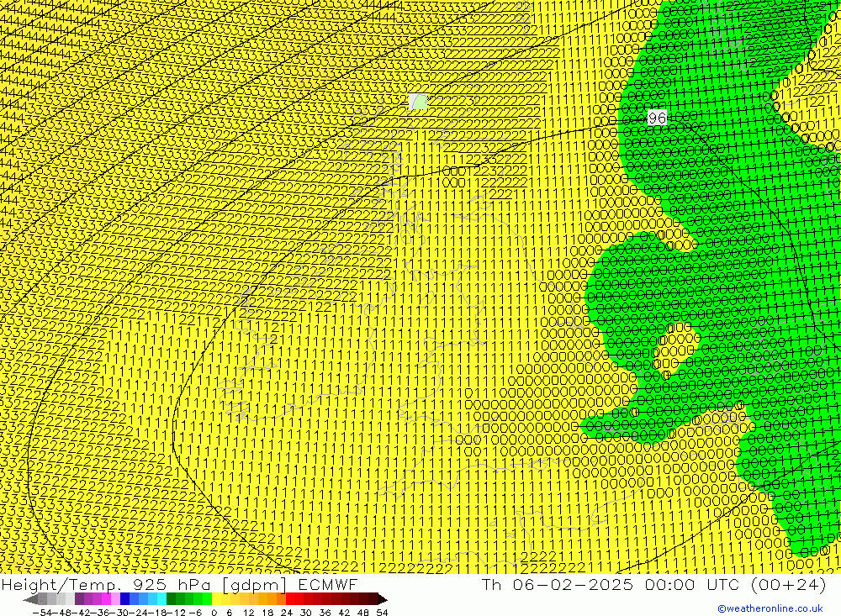Image resolution: width=841 pixels, height=616 pixels.
Task: Pick the dark green legend swatch
Action: [x=171, y=599]
